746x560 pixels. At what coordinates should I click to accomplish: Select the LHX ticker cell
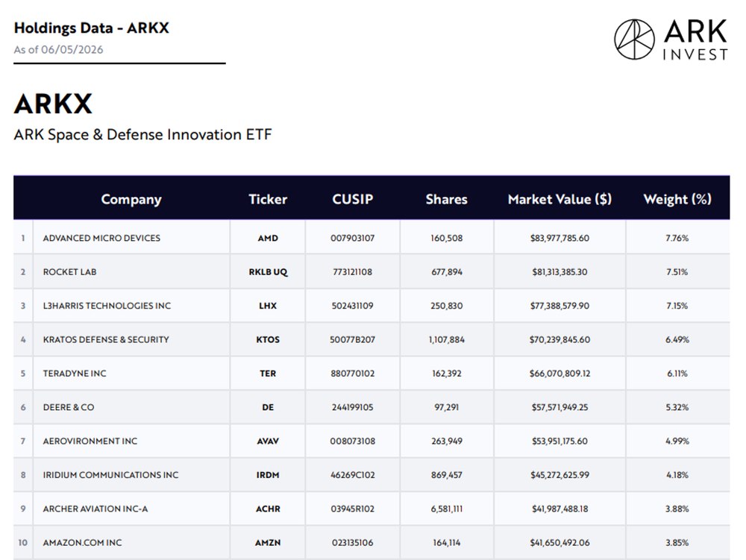(268, 306)
